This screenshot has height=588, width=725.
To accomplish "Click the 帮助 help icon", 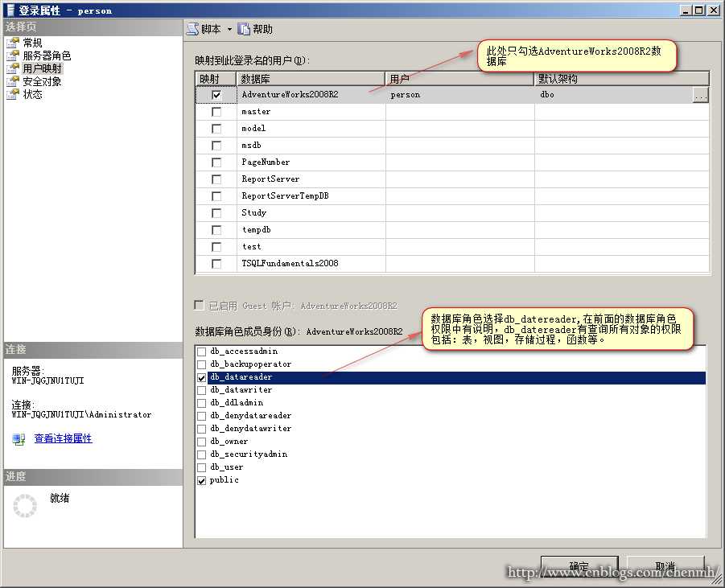I will coord(244,29).
